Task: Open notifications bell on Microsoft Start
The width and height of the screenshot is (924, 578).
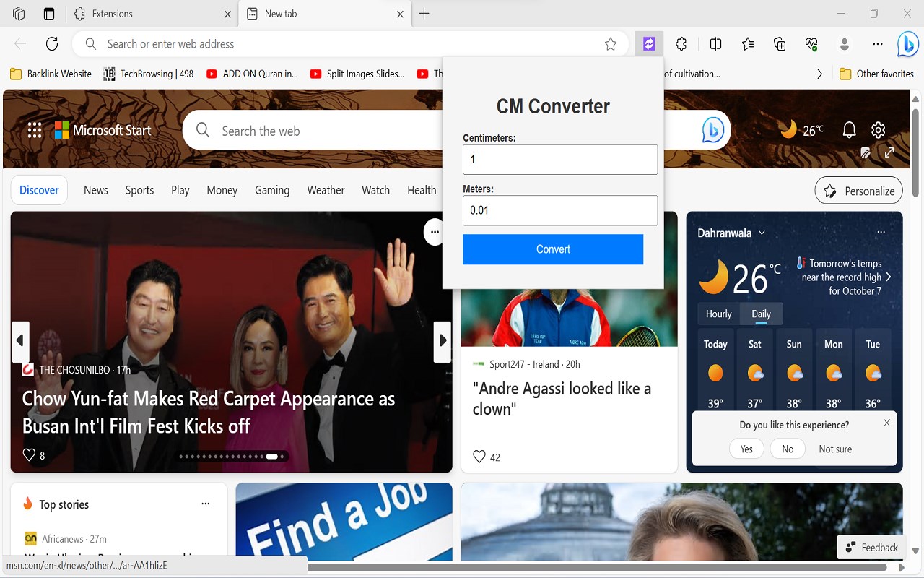Action: click(849, 130)
